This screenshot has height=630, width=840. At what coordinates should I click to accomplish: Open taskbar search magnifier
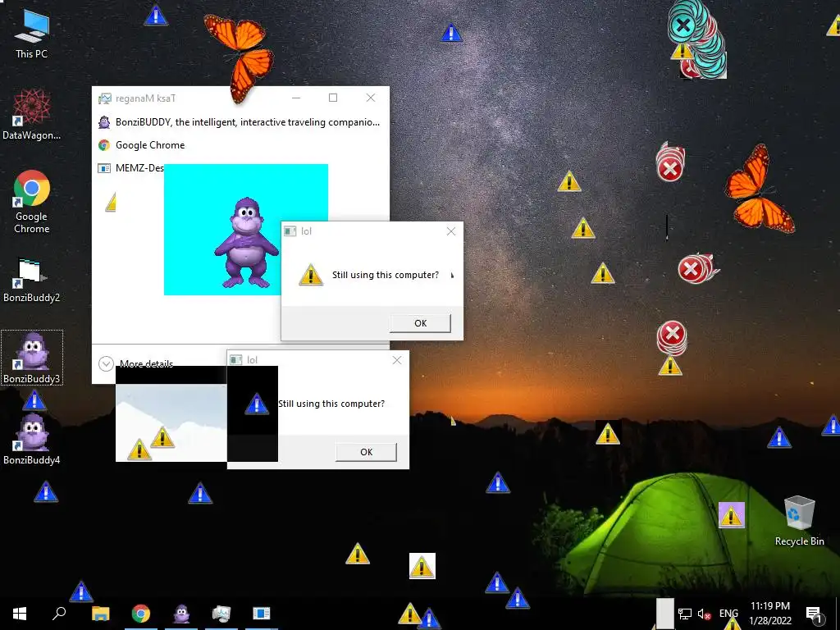point(59,614)
